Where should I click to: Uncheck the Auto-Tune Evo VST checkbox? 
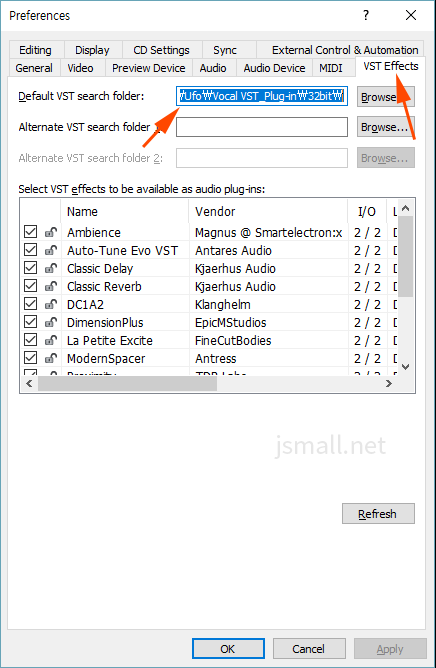(x=30, y=250)
